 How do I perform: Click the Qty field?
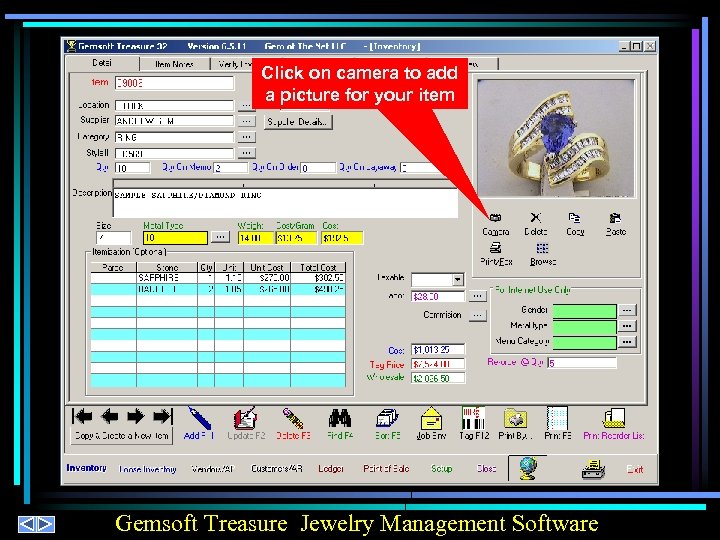tap(132, 168)
